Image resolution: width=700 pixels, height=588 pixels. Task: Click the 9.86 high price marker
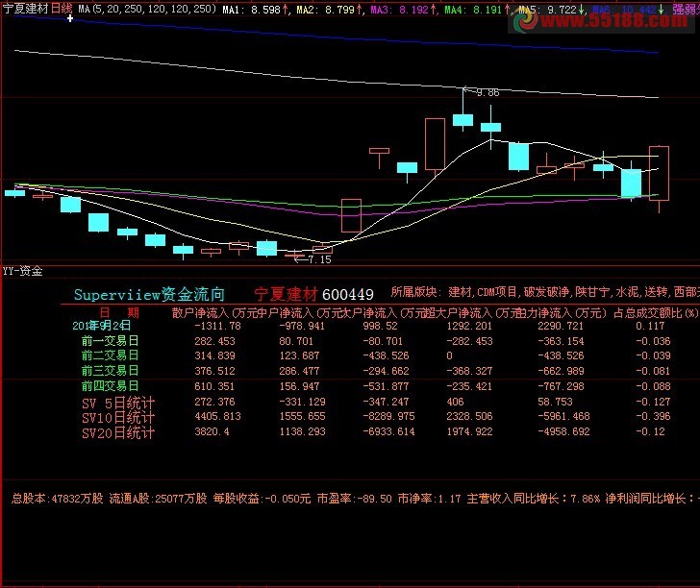487,92
